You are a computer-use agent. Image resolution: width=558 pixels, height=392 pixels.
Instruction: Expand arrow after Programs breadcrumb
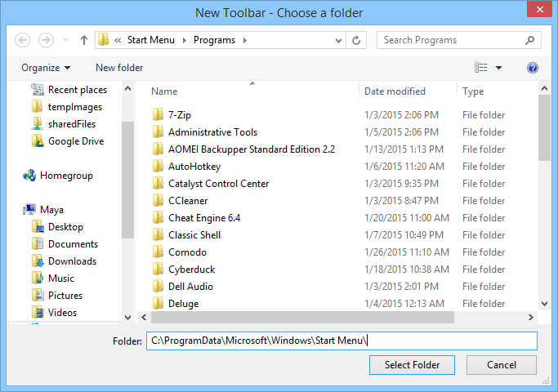pos(245,40)
